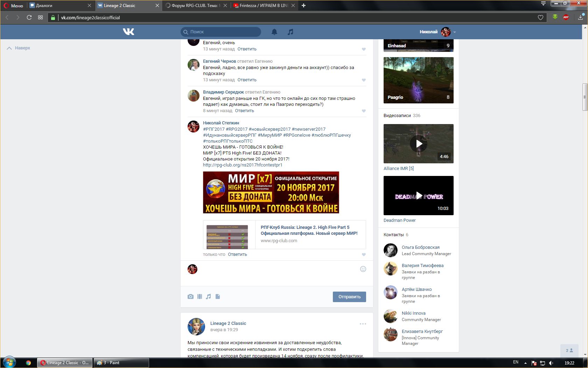Open the МИР x7 banner image
Image resolution: width=588 pixels, height=368 pixels.
click(x=271, y=192)
